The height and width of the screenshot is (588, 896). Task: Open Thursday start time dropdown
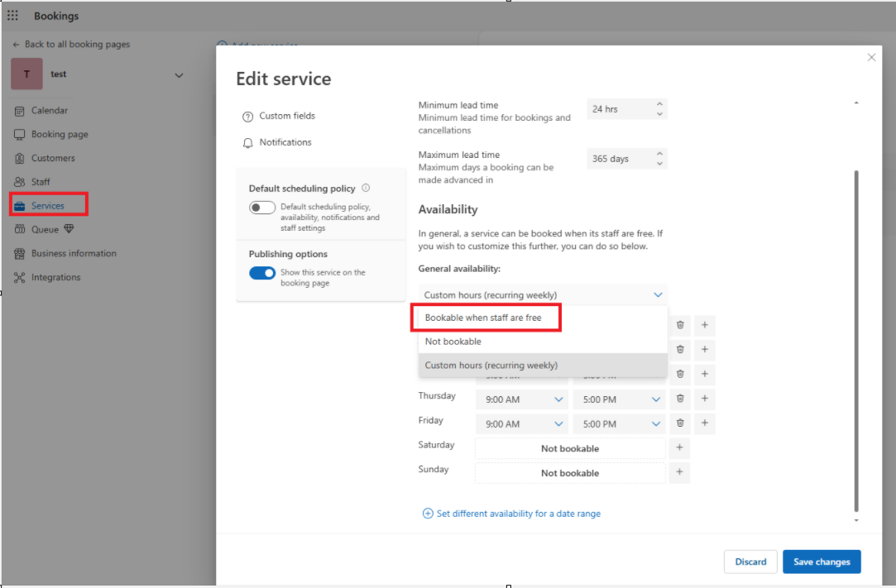pyautogui.click(x=522, y=399)
